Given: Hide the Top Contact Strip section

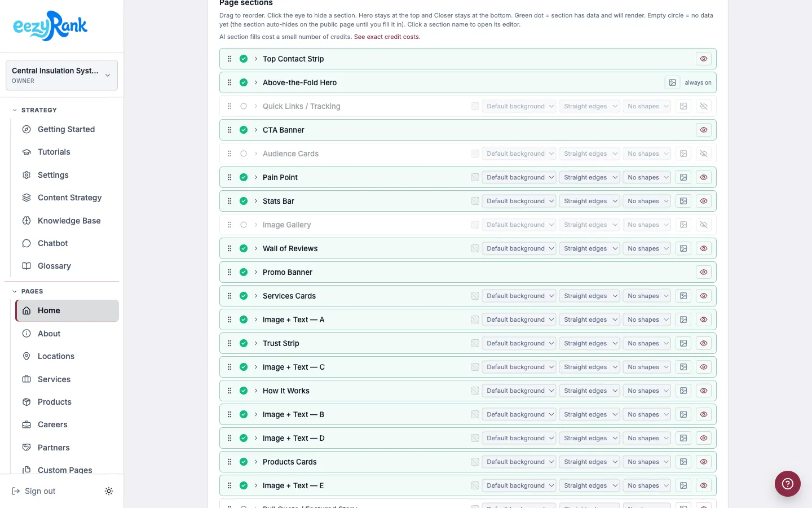Looking at the screenshot, I should (704, 59).
